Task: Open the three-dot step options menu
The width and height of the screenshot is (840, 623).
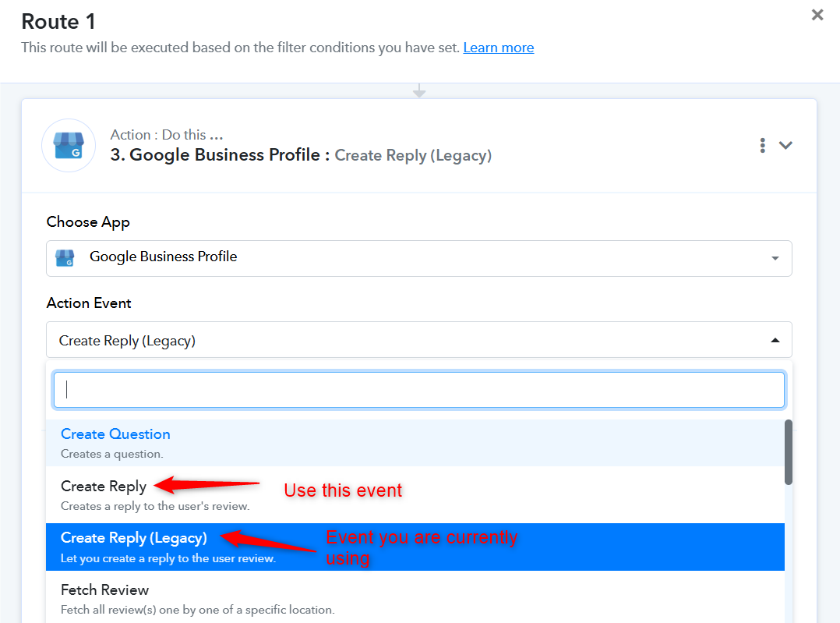Action: click(x=762, y=145)
